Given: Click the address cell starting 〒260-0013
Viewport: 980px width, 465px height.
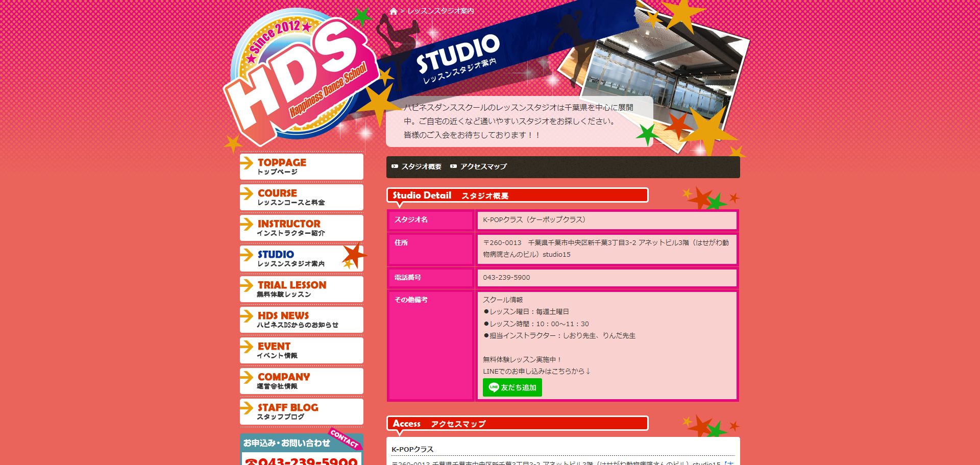Looking at the screenshot, I should (607, 249).
